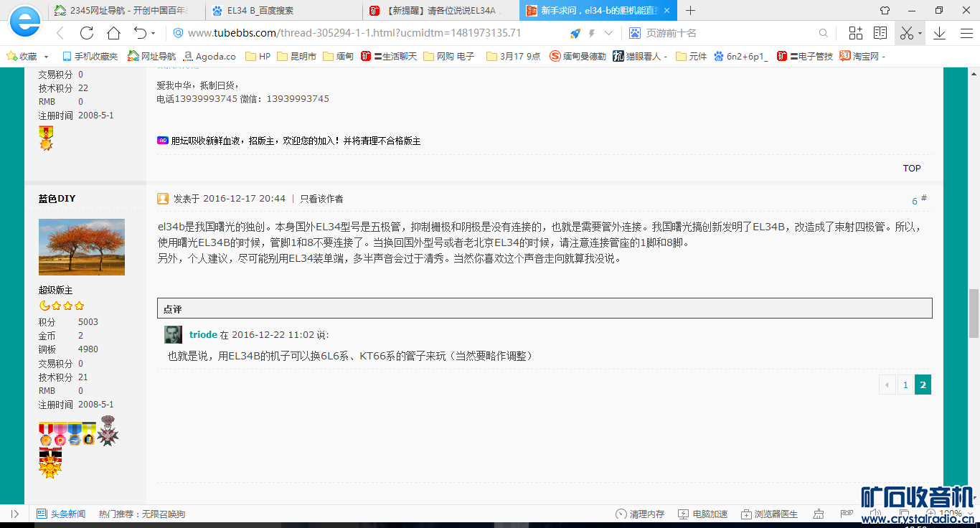
Task: Open the 缅甸曼德勒 bookmark
Action: pyautogui.click(x=578, y=56)
